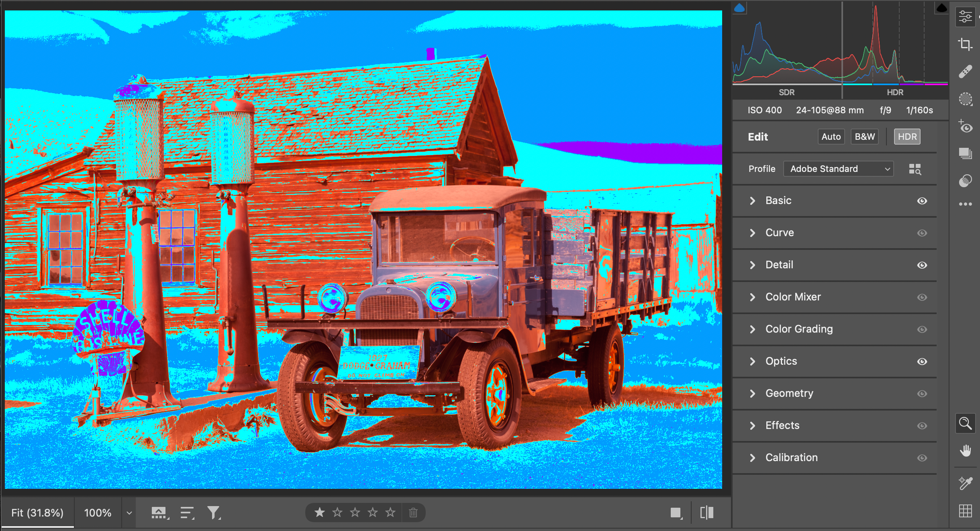Set rating to three stars
Image resolution: width=980 pixels, height=531 pixels.
(x=355, y=513)
